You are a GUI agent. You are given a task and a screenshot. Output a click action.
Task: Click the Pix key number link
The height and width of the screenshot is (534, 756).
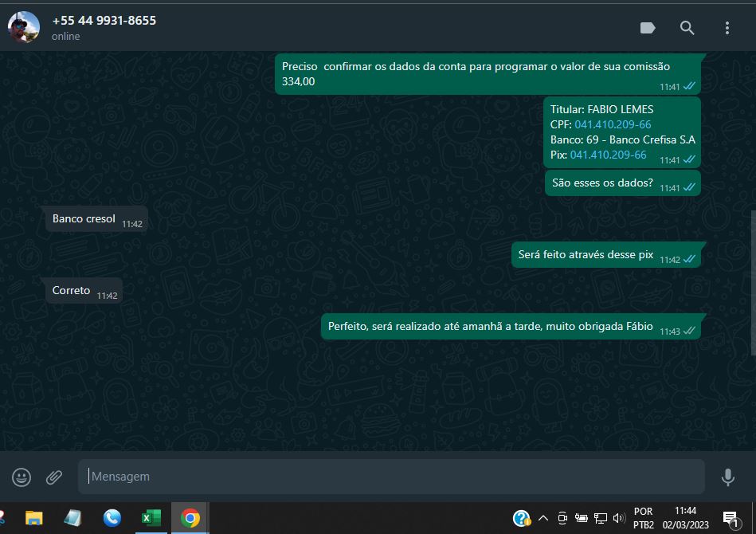point(608,155)
